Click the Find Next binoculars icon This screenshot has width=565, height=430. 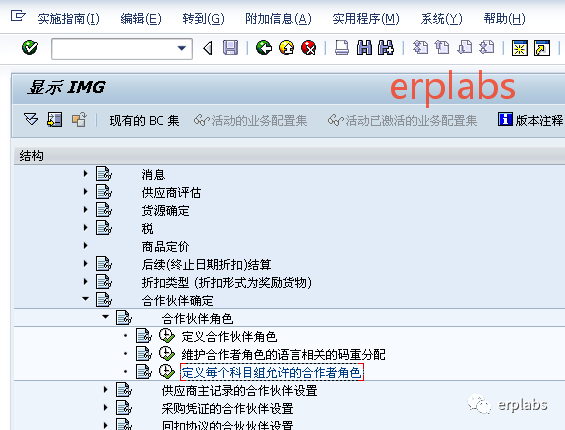point(386,48)
